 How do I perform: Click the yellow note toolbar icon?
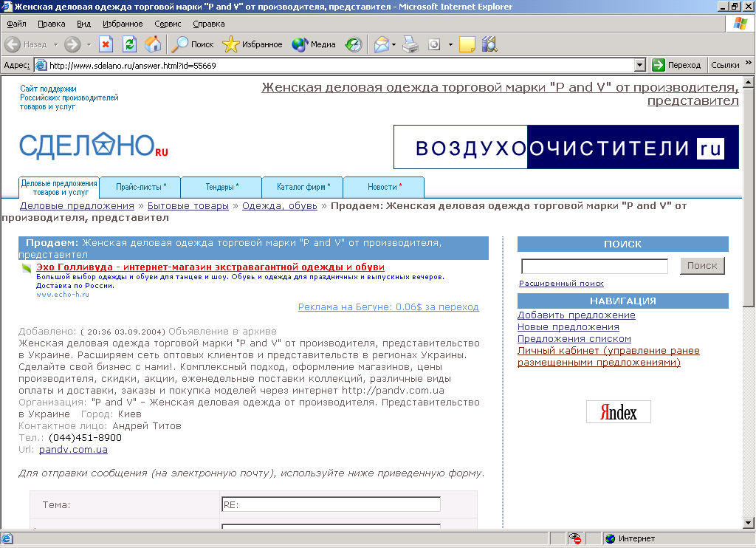click(467, 44)
